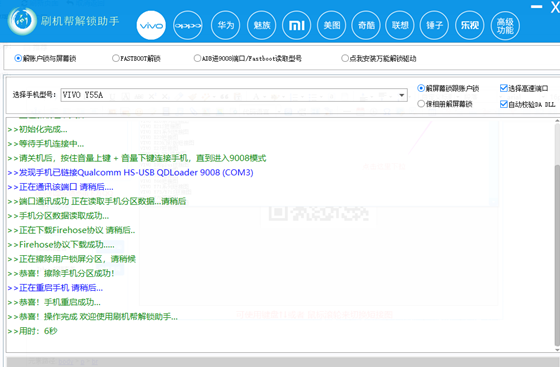Toggle 选择高速端口 checkbox
The image size is (560, 367).
[524, 88]
